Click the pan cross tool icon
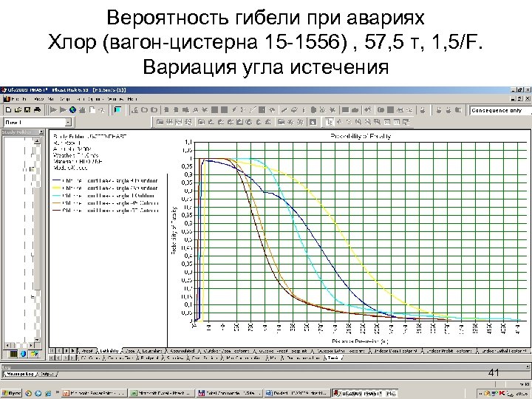The width and height of the screenshot is (532, 399). click(x=338, y=122)
